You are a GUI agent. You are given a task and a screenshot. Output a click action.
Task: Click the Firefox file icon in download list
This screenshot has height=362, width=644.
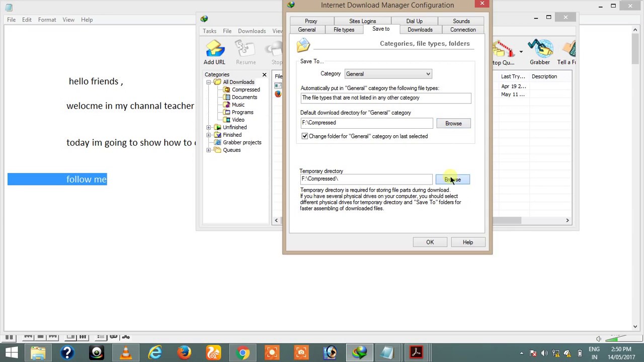[278, 94]
